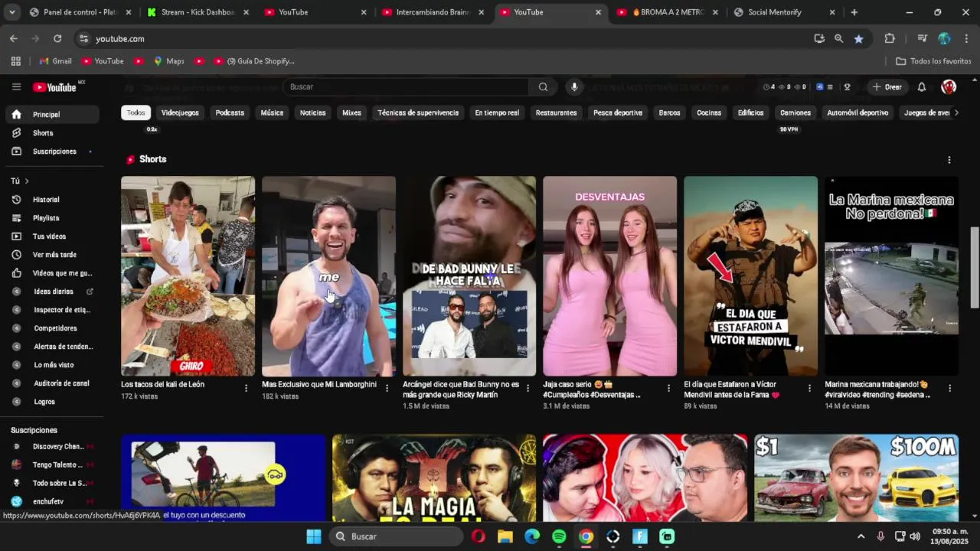Screen dimensions: 980x551
Task: Bookmark this page with the star icon
Action: [x=858, y=39]
